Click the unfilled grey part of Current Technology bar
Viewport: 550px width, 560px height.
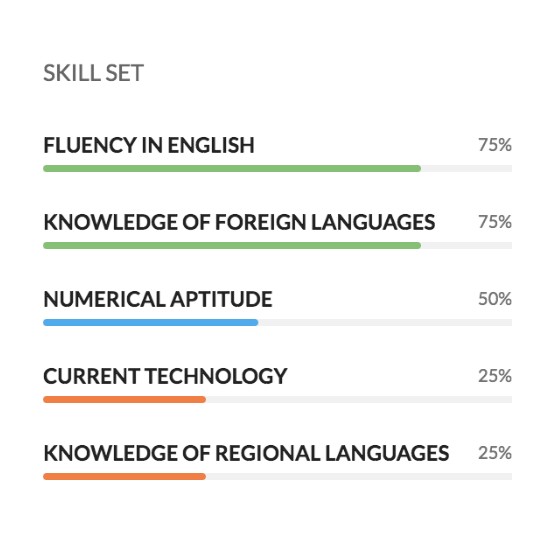click(359, 399)
